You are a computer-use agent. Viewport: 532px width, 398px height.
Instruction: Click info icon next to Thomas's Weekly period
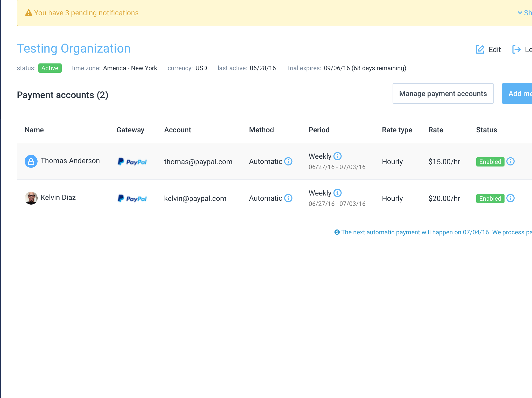coord(337,156)
